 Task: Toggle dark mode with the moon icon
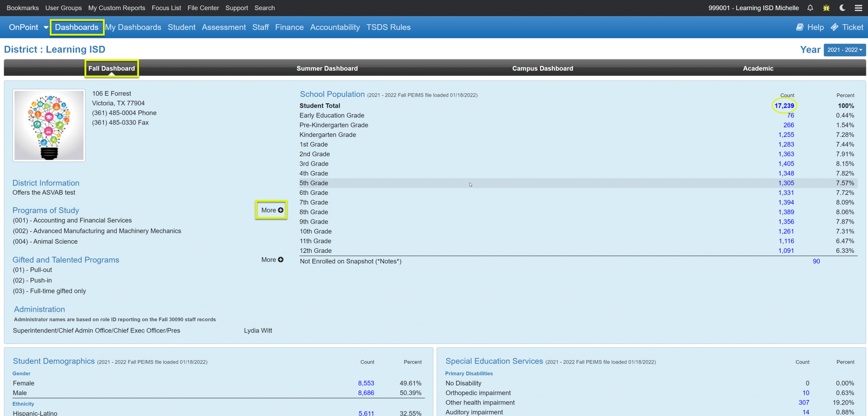[842, 8]
